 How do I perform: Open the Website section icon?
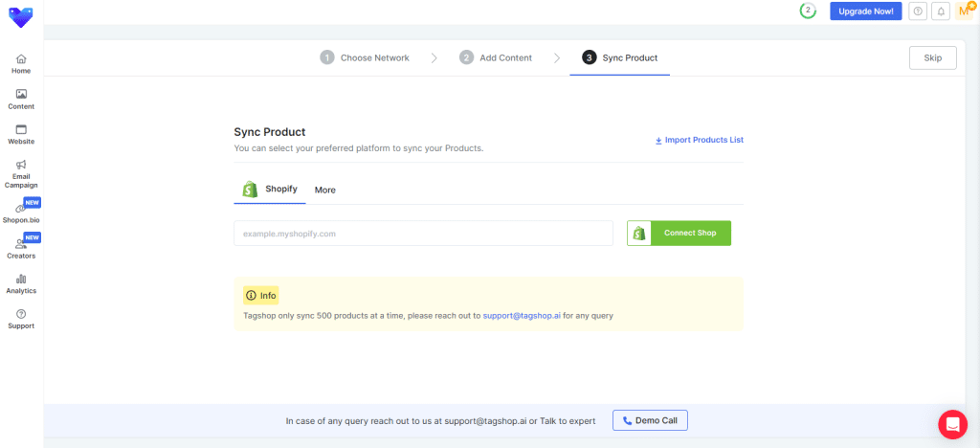pos(21,129)
